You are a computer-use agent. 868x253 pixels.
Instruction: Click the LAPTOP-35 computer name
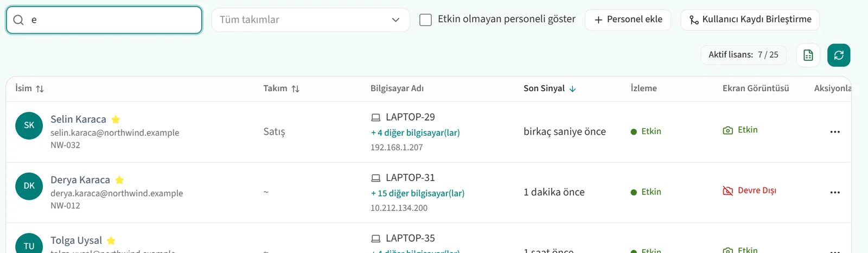click(410, 238)
